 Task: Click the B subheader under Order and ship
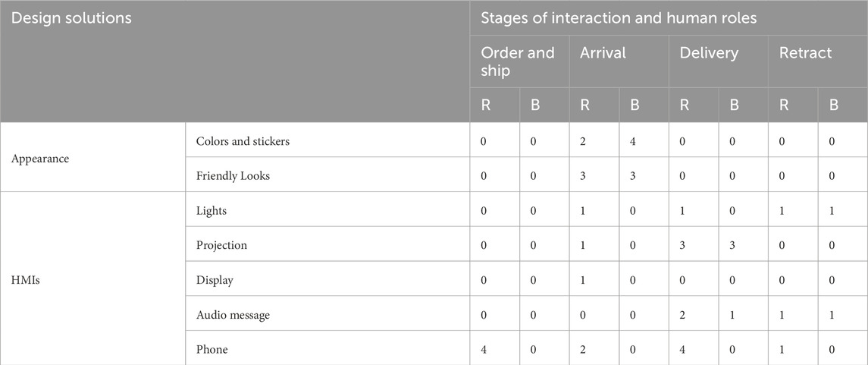coord(534,105)
